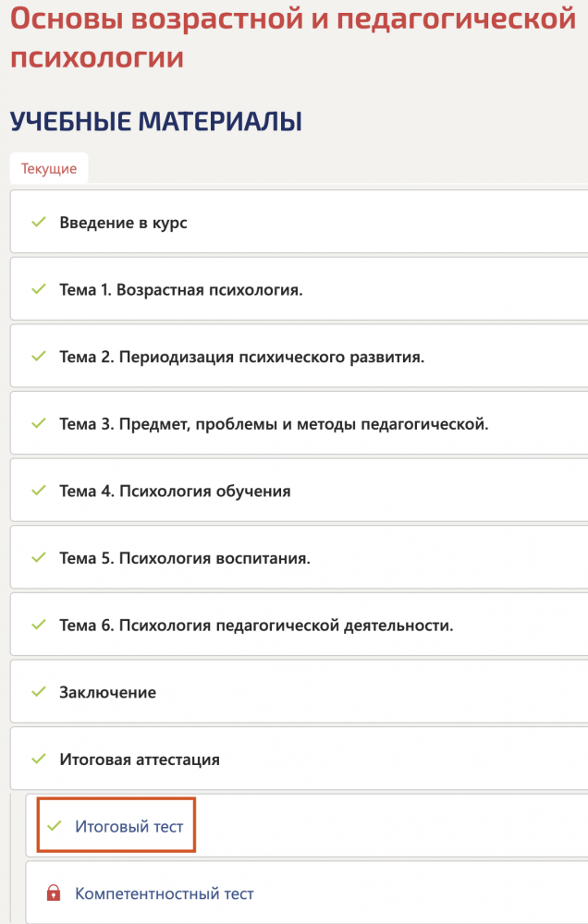The height and width of the screenshot is (924, 588).
Task: Click the Заключение completion checkmark
Action: [38, 692]
